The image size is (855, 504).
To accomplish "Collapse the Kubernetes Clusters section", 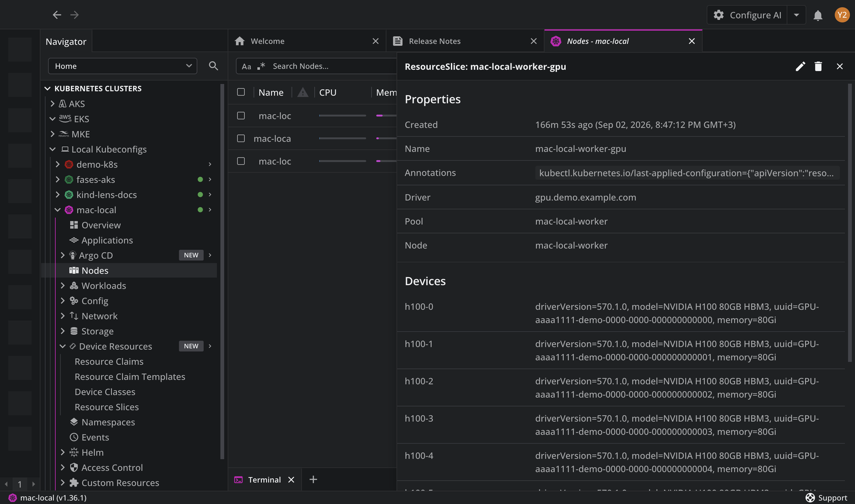I will 48,89.
